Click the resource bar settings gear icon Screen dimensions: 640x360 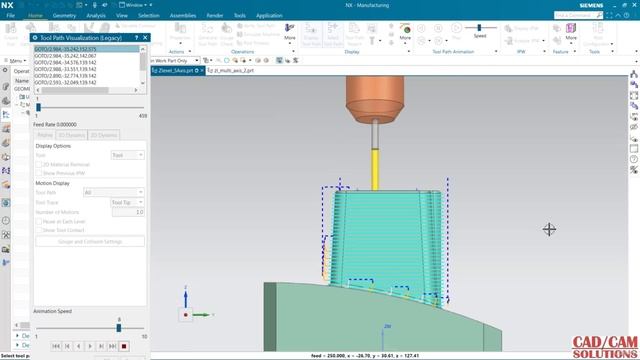[x=5, y=70]
